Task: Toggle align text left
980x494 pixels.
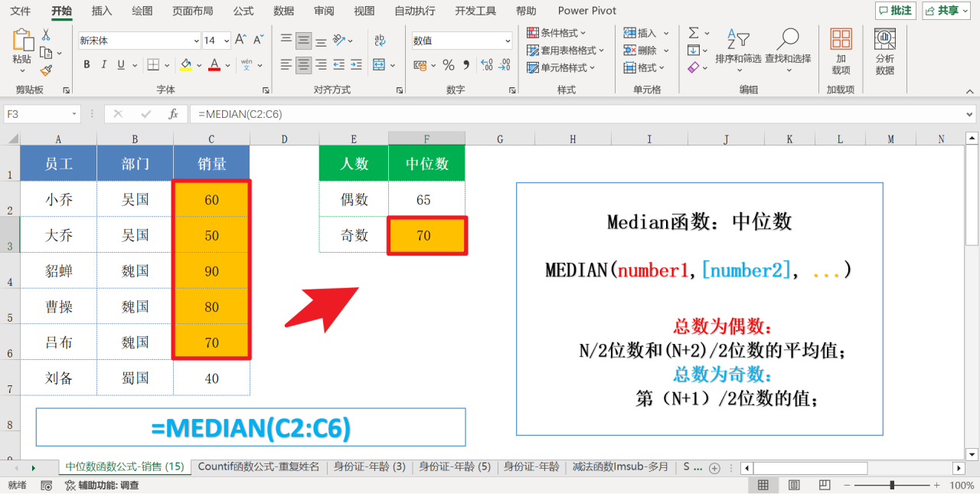Action: pos(286,65)
